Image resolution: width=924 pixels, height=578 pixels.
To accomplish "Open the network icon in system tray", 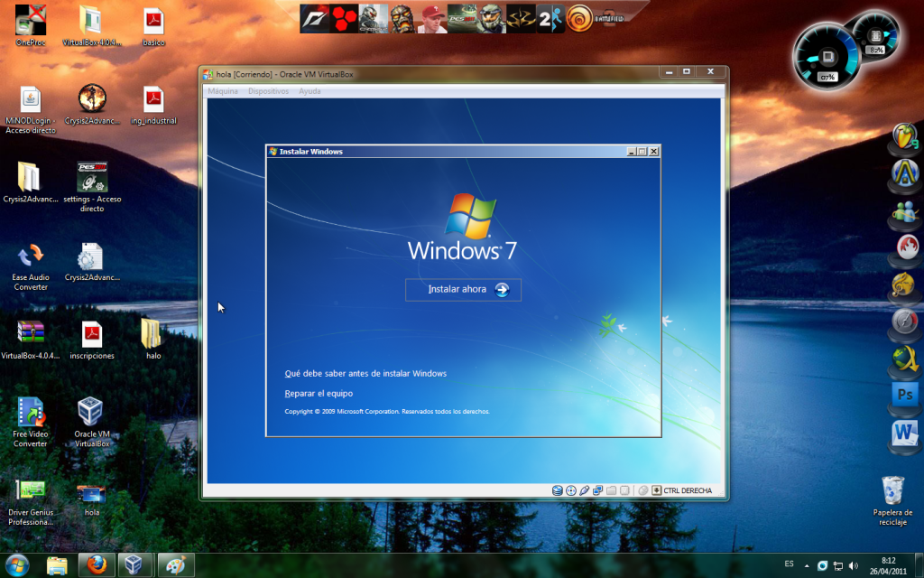I will 838,566.
